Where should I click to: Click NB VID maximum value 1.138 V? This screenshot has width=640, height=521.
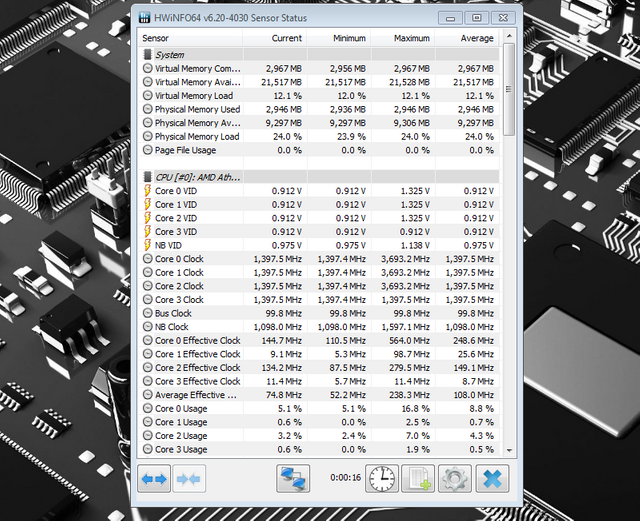click(413, 245)
